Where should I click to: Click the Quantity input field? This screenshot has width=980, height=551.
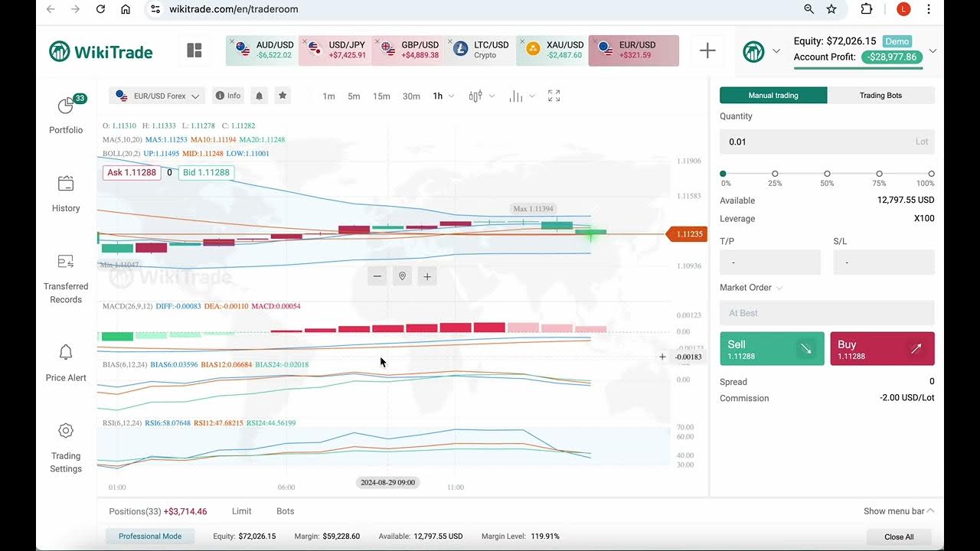pyautogui.click(x=827, y=142)
